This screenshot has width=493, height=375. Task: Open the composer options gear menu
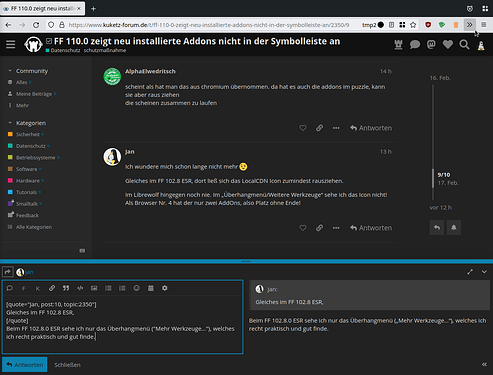pos(165,288)
